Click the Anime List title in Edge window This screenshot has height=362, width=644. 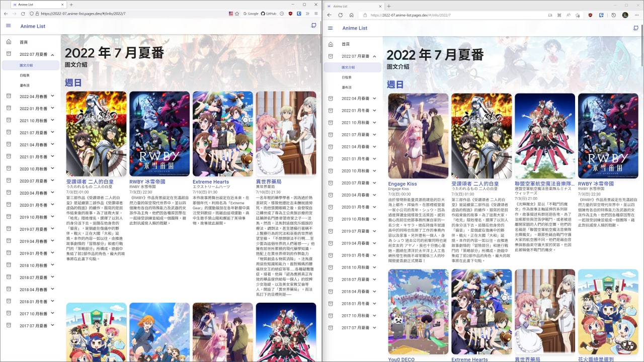pyautogui.click(x=355, y=28)
